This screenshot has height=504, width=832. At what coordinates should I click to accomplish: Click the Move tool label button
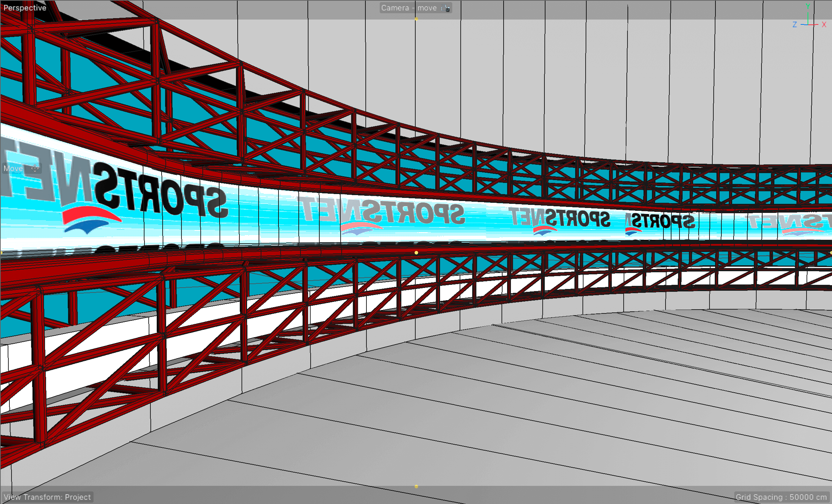[13, 169]
